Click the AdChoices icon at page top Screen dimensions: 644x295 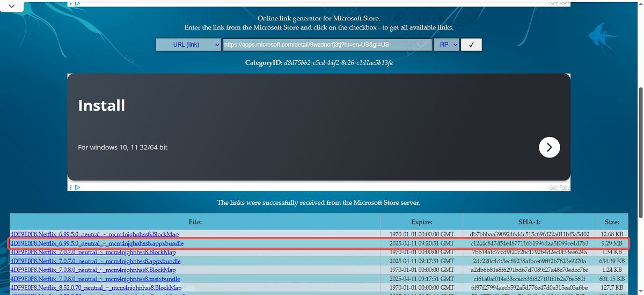[x=76, y=3]
